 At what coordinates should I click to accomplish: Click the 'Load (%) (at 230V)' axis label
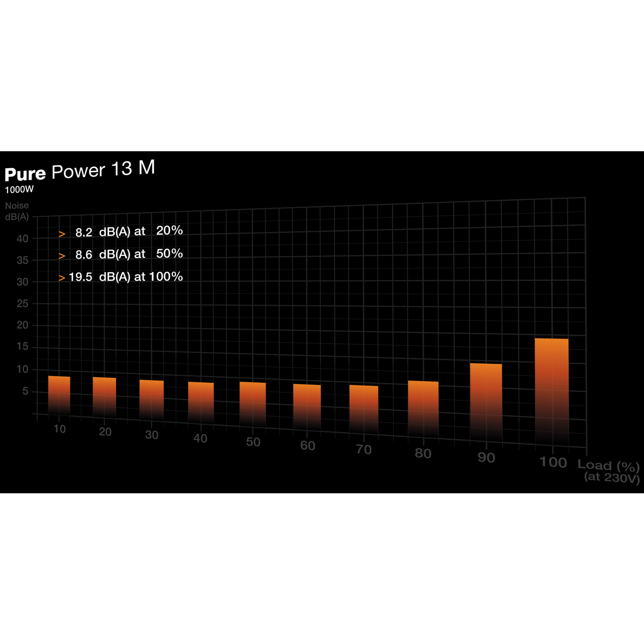click(x=609, y=471)
